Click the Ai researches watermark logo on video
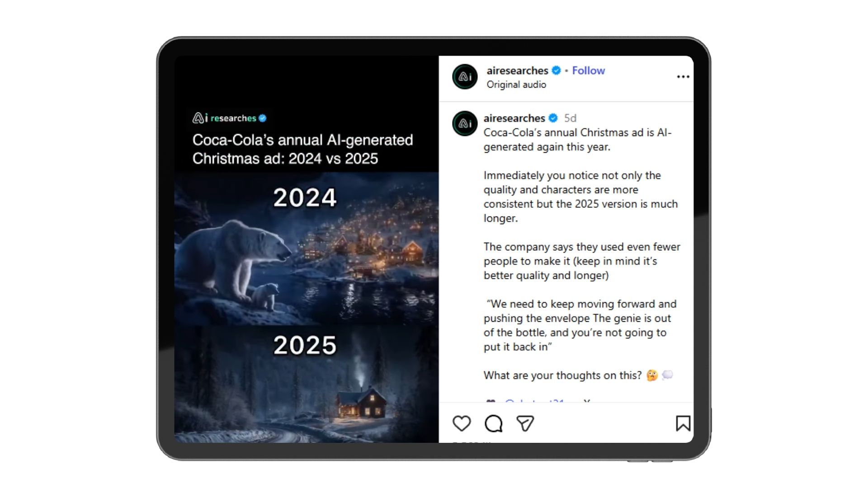 pyautogui.click(x=230, y=118)
